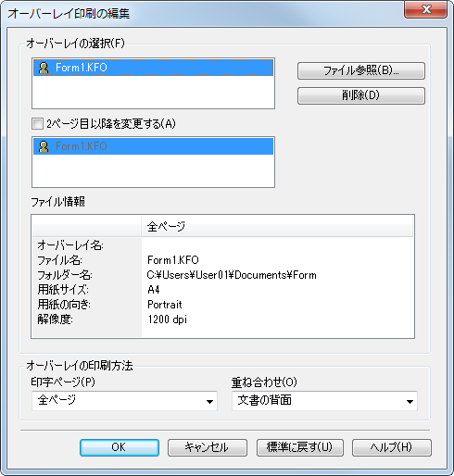Click the paper size value A4
This screenshot has height=476, width=454.
point(154,290)
